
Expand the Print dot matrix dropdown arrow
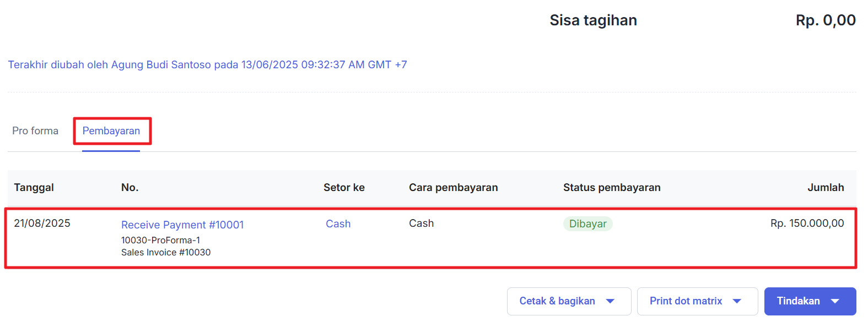tap(737, 301)
